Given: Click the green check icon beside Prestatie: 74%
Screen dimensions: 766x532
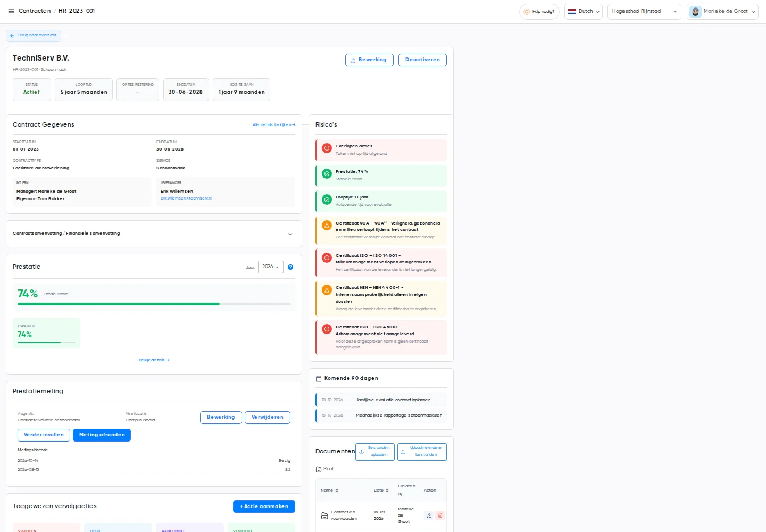Looking at the screenshot, I should (x=327, y=174).
